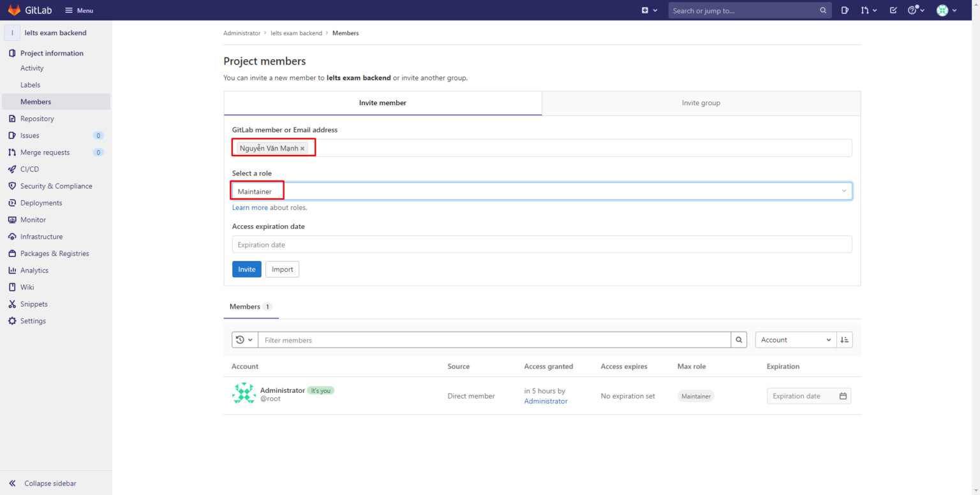Open the Menu hamburger in header

79,10
